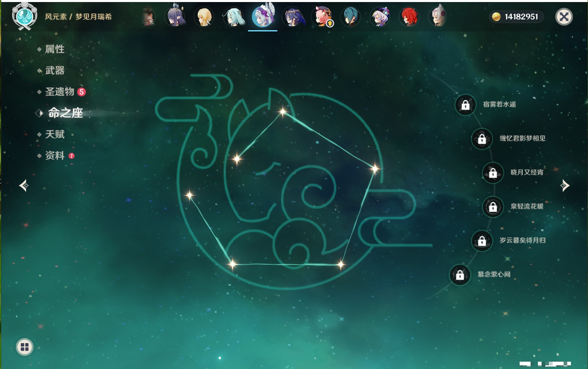The height and width of the screenshot is (369, 588).
Task: Select the constellation label 泉轻流花暖
Action: (527, 206)
